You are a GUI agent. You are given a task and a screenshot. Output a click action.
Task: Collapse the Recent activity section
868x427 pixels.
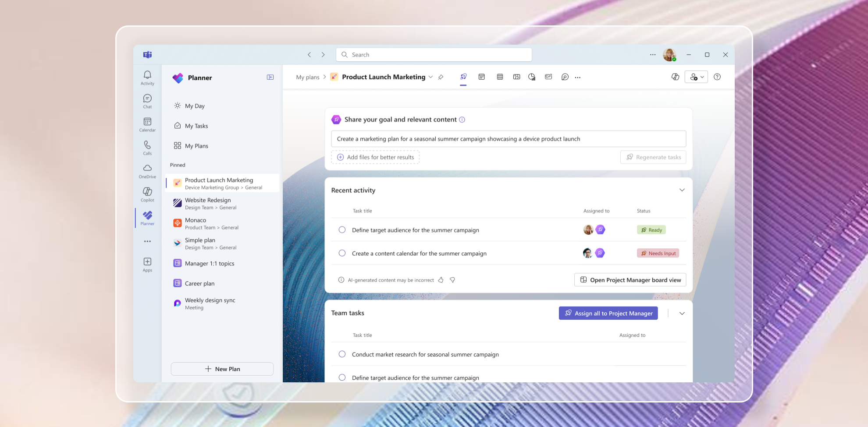click(682, 190)
